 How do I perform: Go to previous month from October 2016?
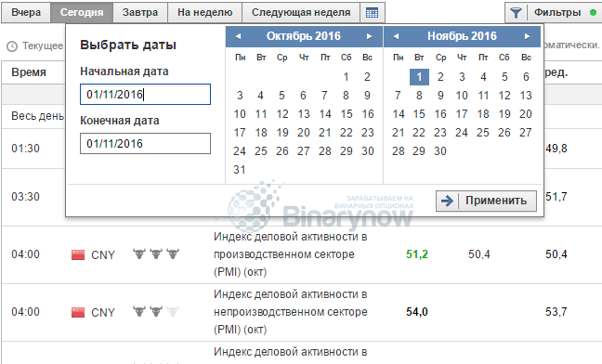238,36
